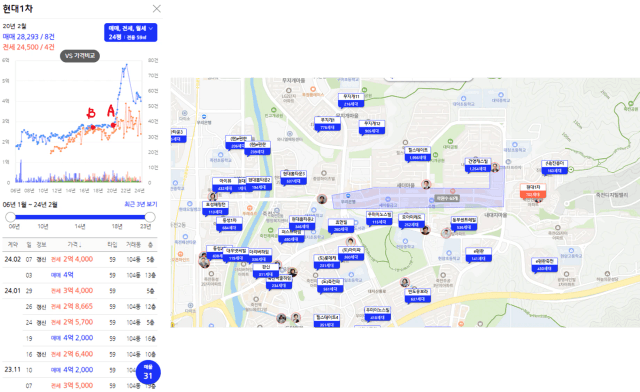640x392 pixels.
Task: Click the 타입 column header
Action: 112,245
